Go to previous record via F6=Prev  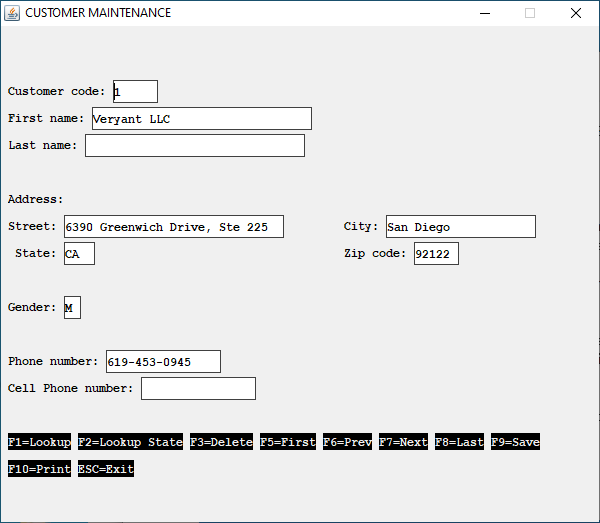coord(347,442)
